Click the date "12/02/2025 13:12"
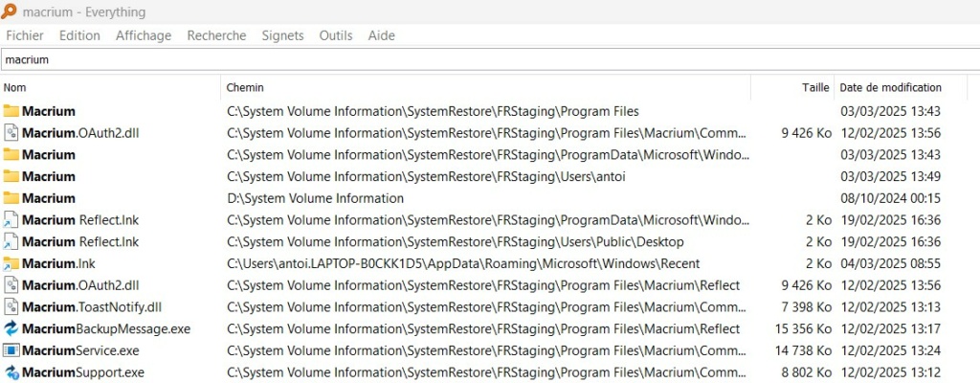The height and width of the screenshot is (383, 980). pos(891,372)
